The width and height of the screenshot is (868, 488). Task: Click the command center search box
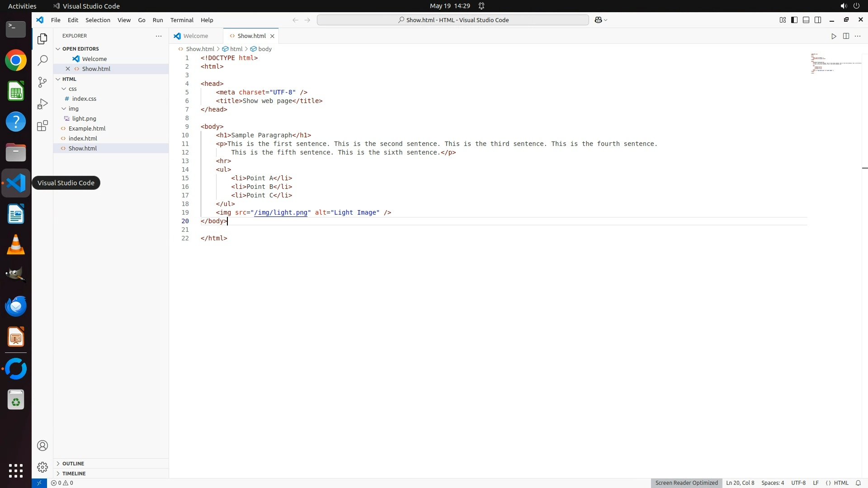click(x=453, y=20)
